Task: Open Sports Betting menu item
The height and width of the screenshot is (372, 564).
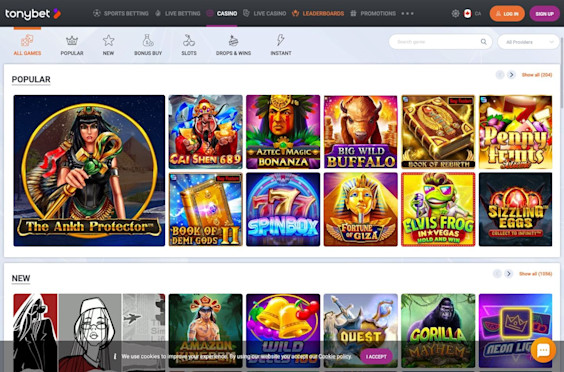Action: tap(120, 13)
